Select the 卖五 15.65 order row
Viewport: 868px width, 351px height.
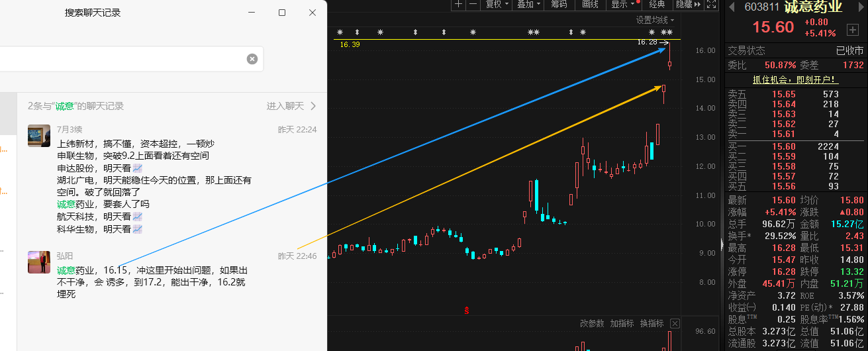(795, 95)
